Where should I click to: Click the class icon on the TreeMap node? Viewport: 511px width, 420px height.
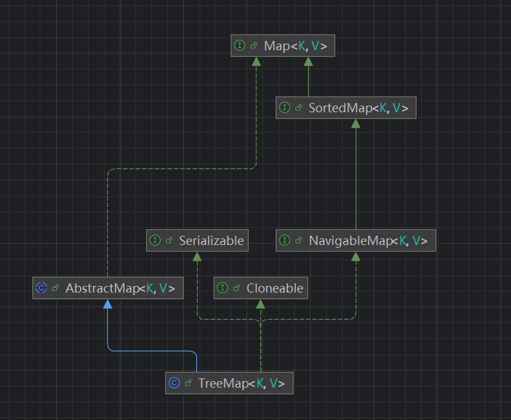coord(174,383)
